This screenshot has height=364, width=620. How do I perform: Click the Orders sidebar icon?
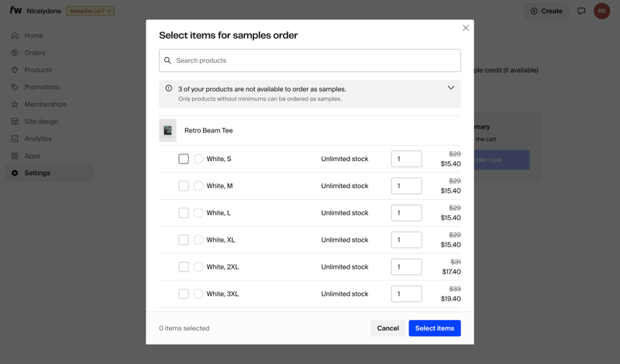[x=15, y=53]
